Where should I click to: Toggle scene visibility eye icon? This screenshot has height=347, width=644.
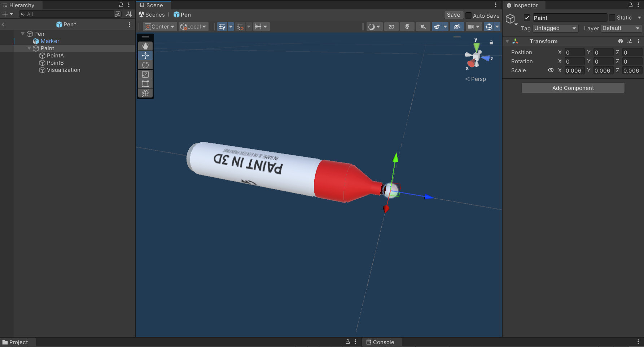click(x=457, y=27)
